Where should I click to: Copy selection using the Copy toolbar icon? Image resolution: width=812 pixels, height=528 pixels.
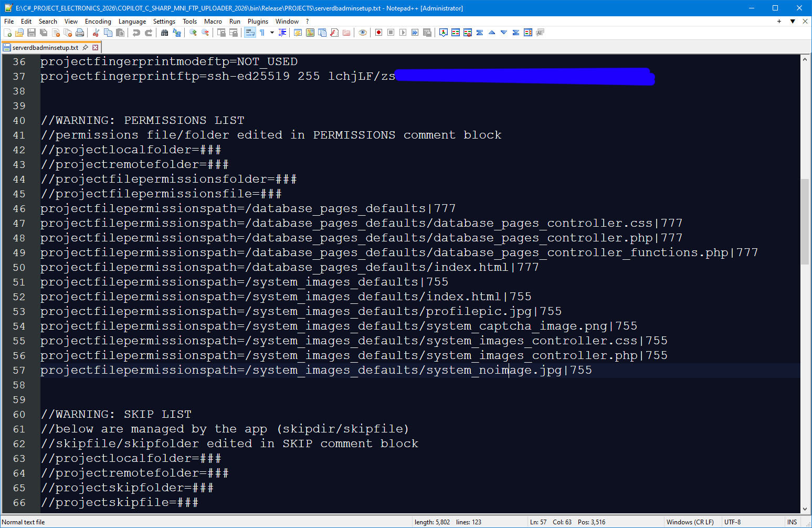coord(108,33)
